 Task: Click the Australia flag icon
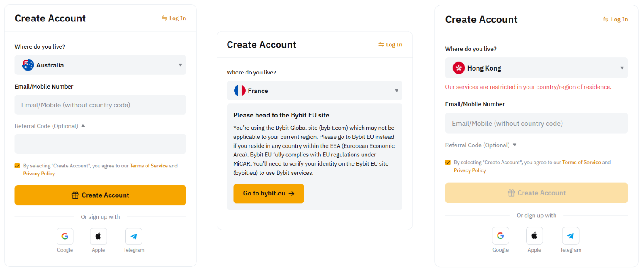(x=28, y=65)
